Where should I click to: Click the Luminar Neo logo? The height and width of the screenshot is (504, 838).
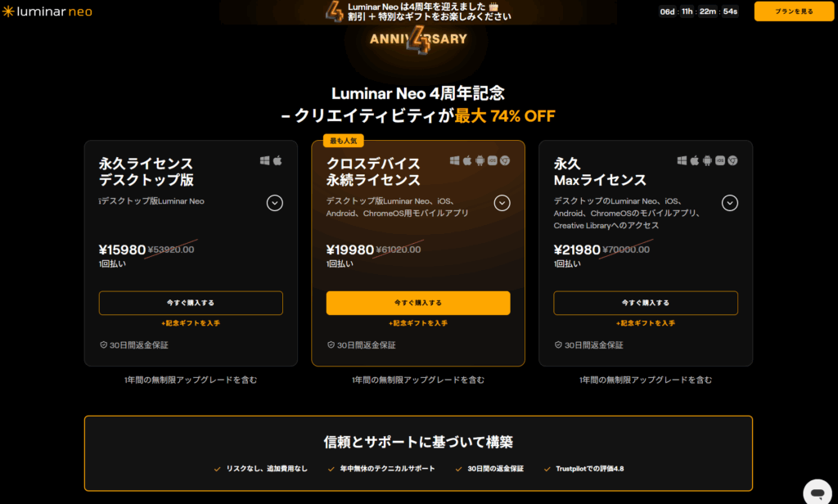pyautogui.click(x=47, y=11)
